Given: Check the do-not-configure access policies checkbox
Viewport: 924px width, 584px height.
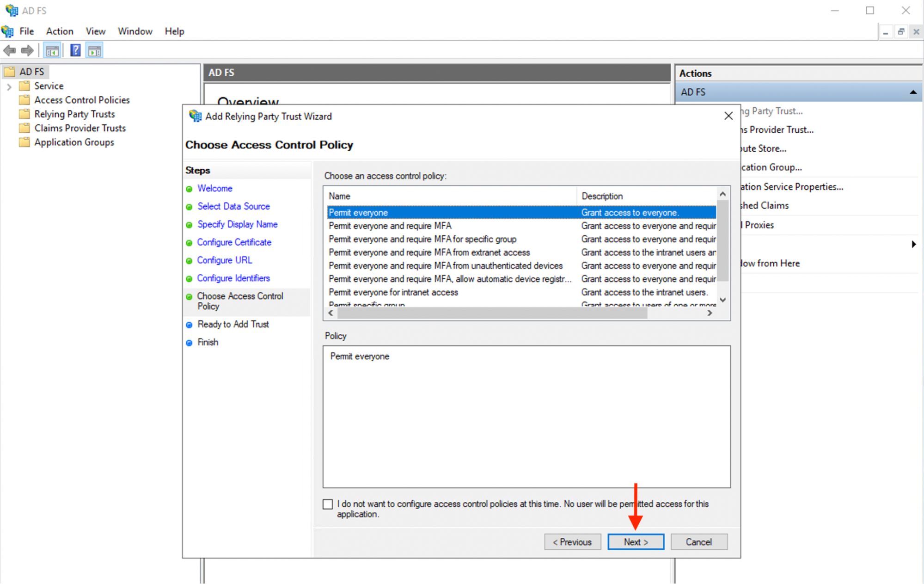Looking at the screenshot, I should (x=328, y=504).
